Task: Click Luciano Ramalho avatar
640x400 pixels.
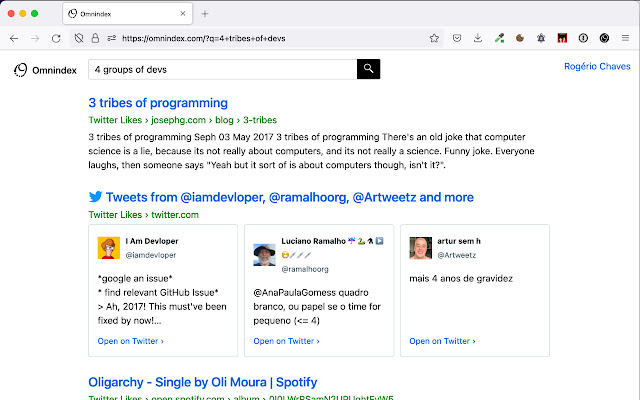Action: point(264,255)
